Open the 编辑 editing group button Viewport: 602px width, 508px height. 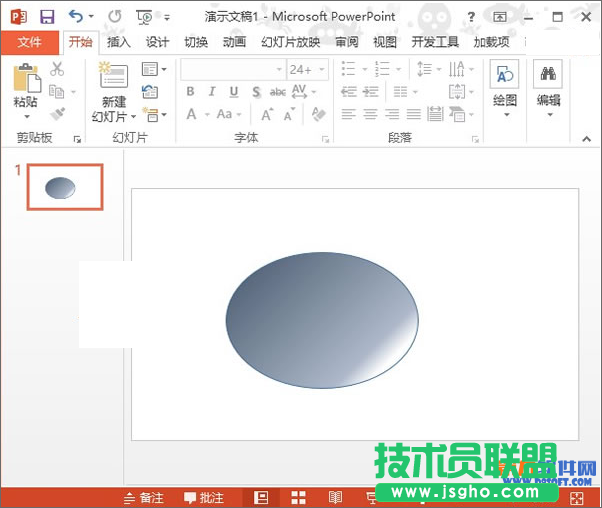(x=548, y=89)
